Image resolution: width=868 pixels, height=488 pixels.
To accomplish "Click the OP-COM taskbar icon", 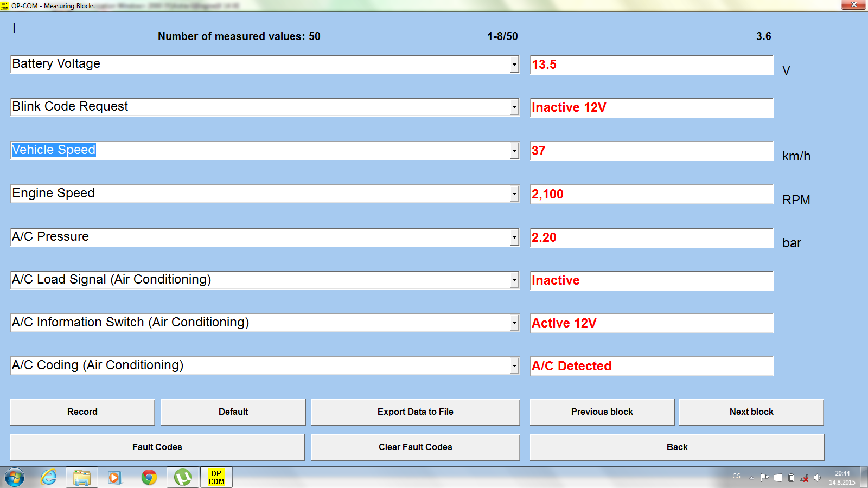I will [x=216, y=477].
